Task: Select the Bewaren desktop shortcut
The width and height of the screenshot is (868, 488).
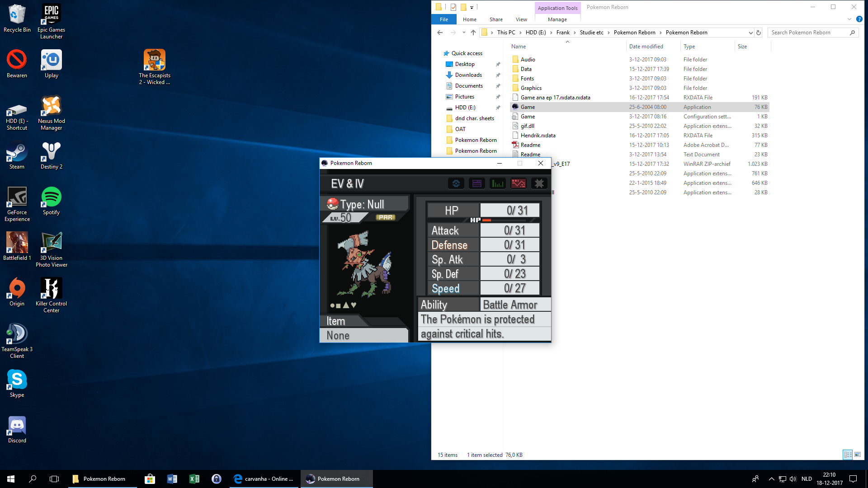Action: click(17, 64)
